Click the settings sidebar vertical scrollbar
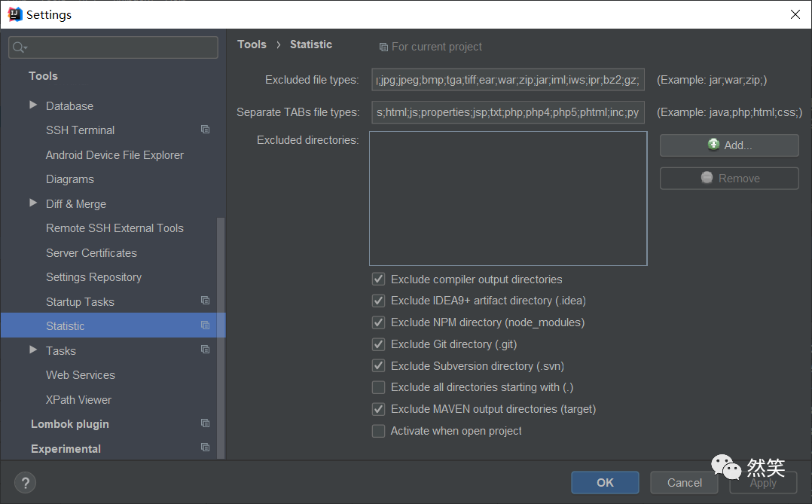 (x=221, y=339)
